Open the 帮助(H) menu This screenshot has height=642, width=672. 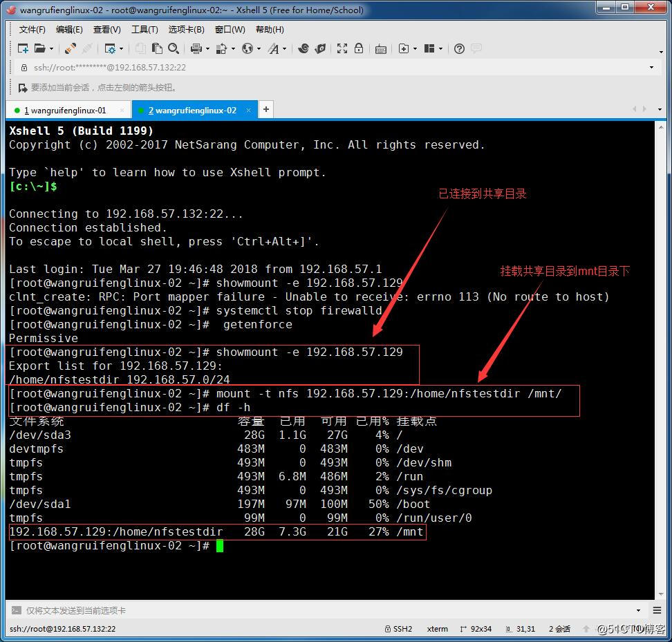270,29
